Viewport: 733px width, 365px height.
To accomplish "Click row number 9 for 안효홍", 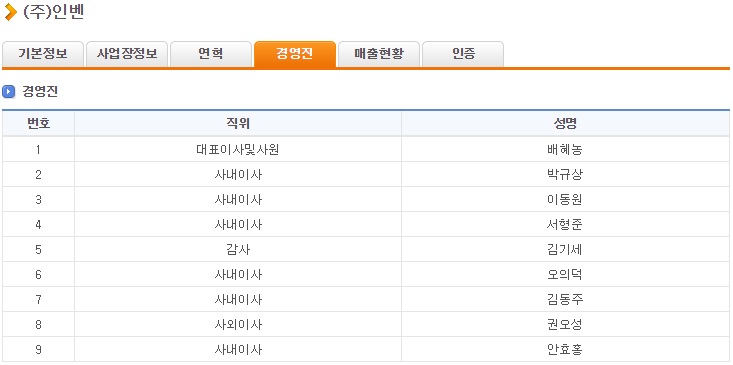I will [38, 350].
